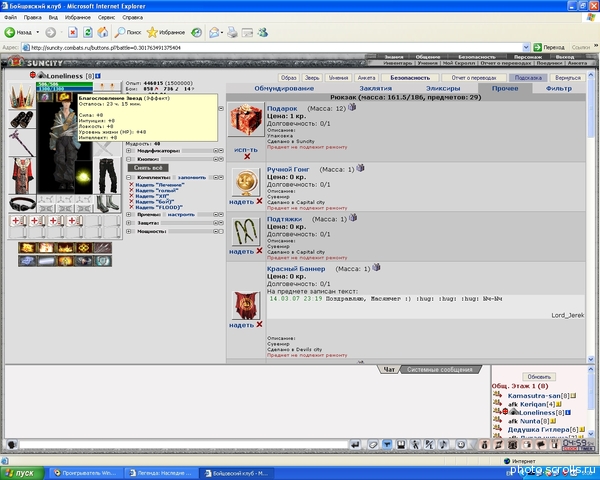Click the Подарок gift box image
The height and width of the screenshot is (480, 600).
click(246, 119)
